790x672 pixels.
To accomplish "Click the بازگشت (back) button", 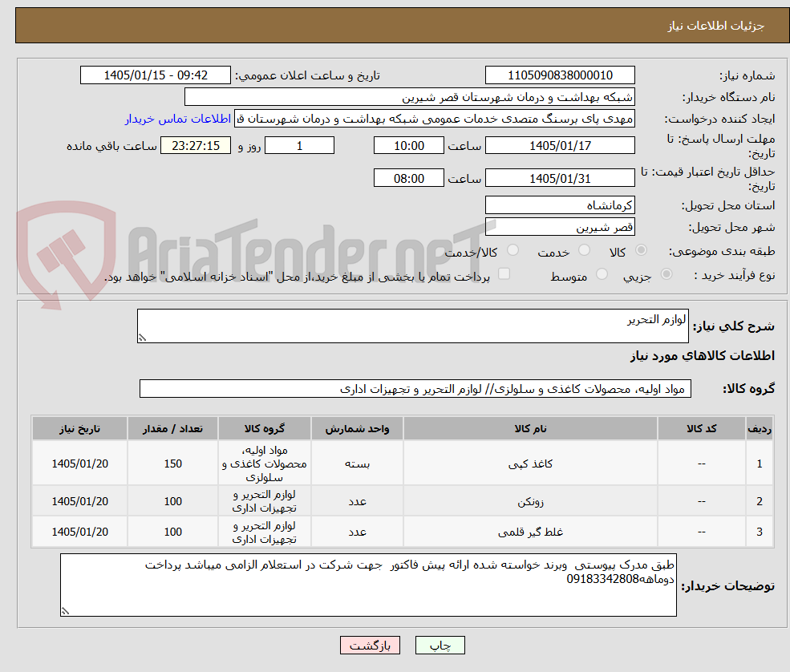I will point(370,646).
